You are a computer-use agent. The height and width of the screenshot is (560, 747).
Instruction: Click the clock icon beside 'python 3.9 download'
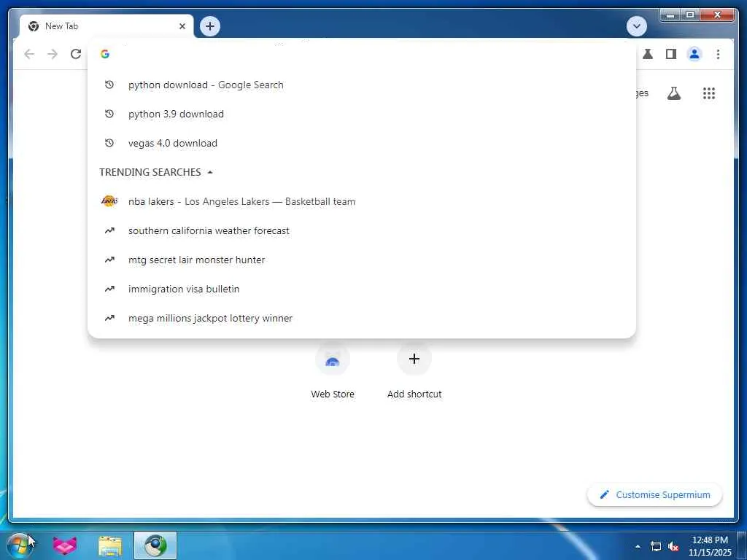click(x=109, y=114)
